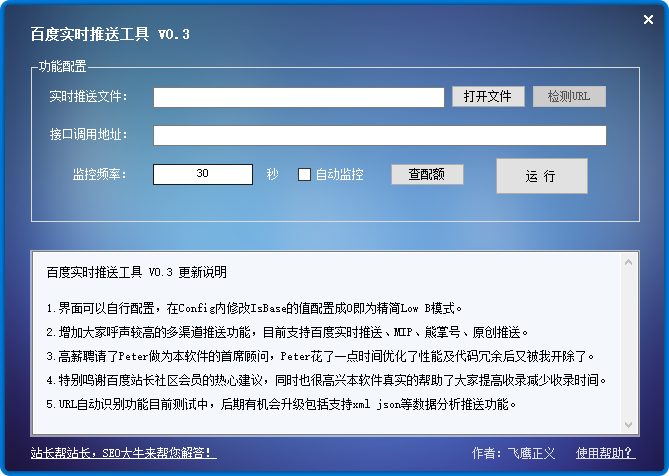
Task: Click changelog line 2 about 多渠道推送功能
Action: coord(287,332)
